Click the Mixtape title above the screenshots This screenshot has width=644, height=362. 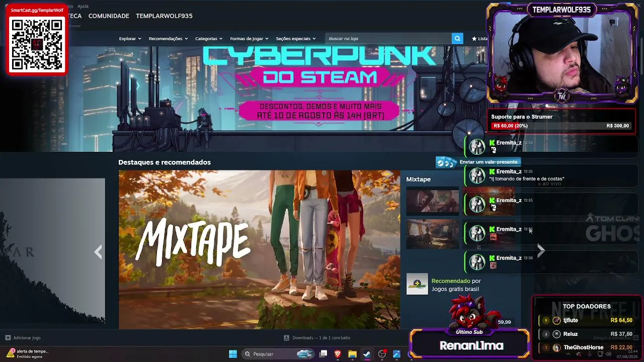[419, 179]
